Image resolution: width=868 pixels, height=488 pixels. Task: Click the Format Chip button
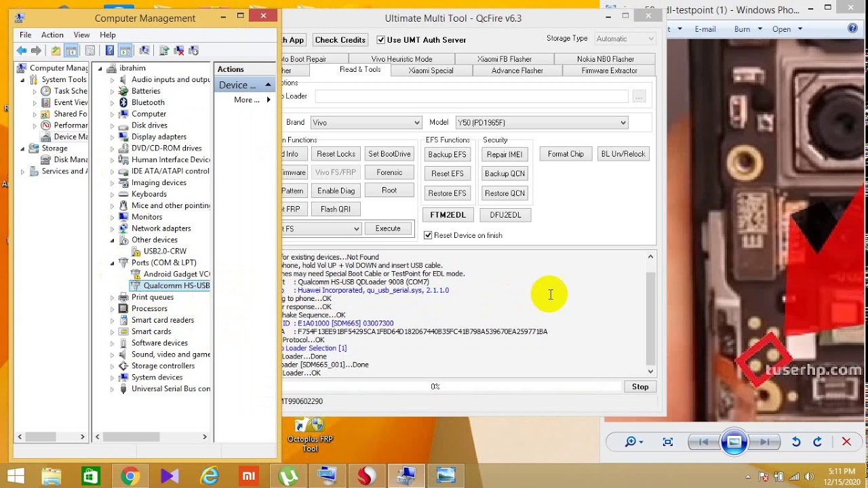[x=566, y=155]
